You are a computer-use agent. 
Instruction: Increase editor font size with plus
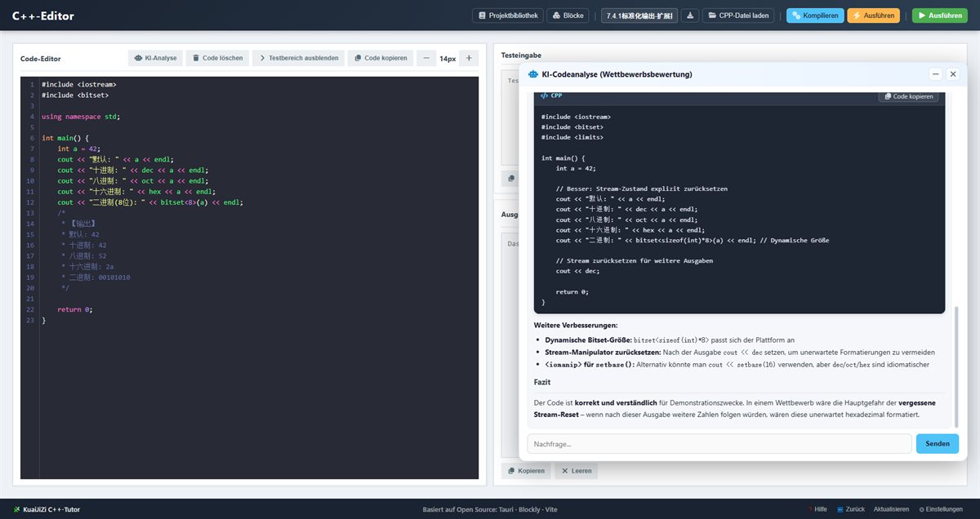pos(469,59)
